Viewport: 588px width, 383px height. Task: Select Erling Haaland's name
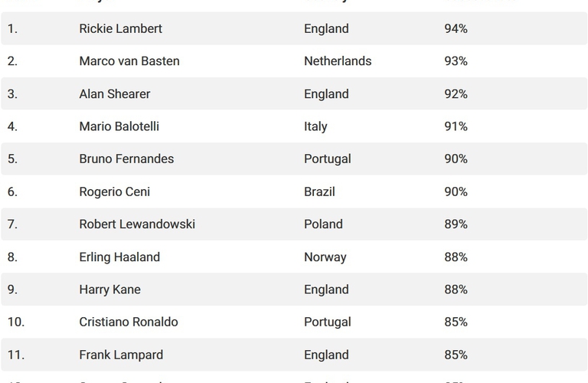[x=119, y=257]
